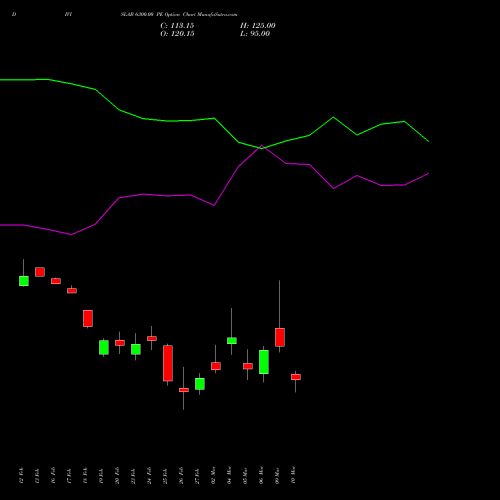Click the "04 Mar" date axis label
The height and width of the screenshot is (500, 500).
[229, 476]
